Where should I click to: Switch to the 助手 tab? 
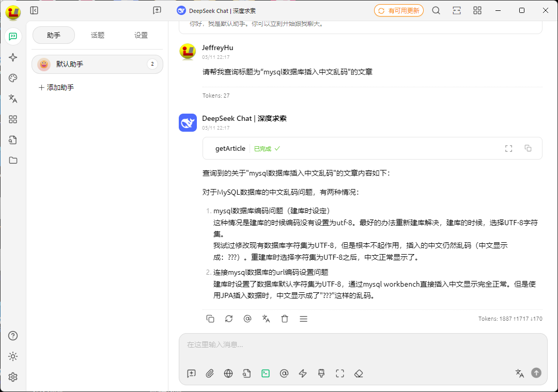click(x=54, y=35)
